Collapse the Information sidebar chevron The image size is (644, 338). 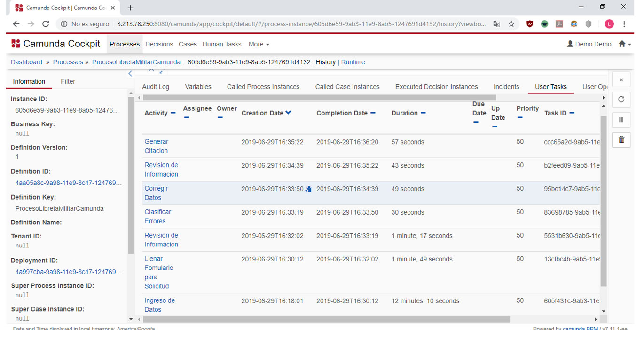point(130,73)
